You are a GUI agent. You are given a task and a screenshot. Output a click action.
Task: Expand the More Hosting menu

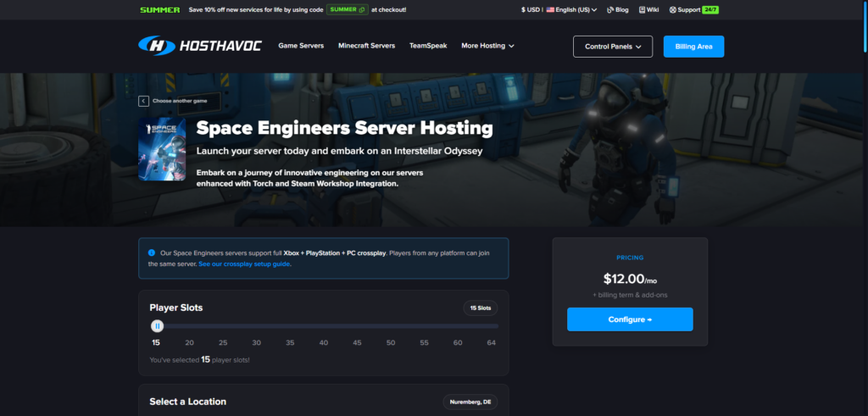[487, 46]
